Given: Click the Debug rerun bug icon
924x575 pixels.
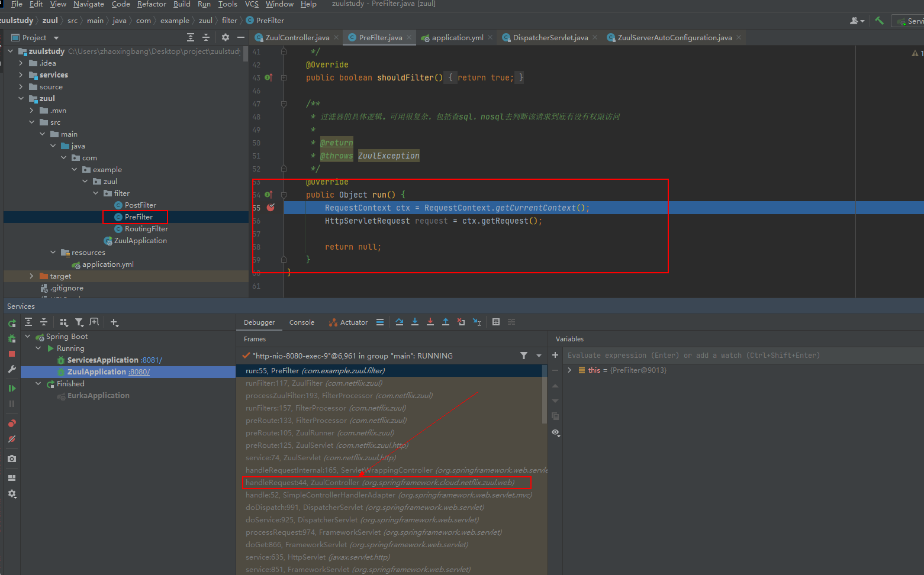Looking at the screenshot, I should (x=12, y=338).
